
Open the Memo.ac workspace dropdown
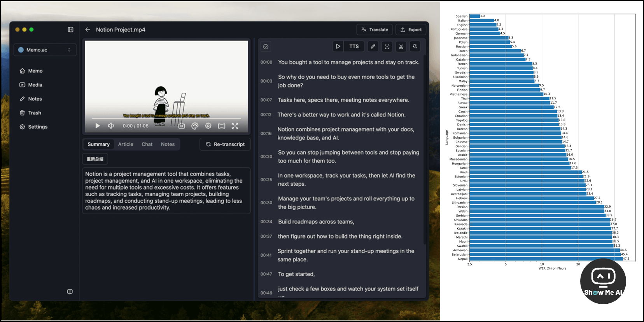[45, 50]
